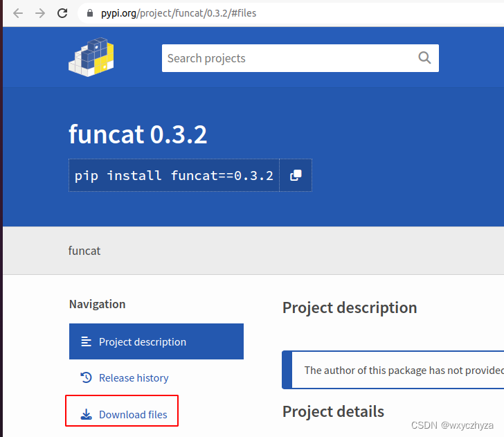Click the Download files arrow icon

click(86, 414)
